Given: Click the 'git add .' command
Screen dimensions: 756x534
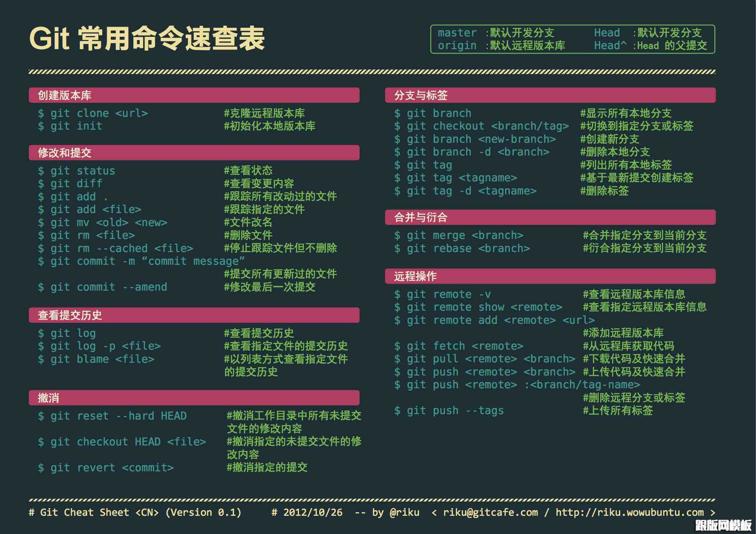Looking at the screenshot, I should pos(73,197).
